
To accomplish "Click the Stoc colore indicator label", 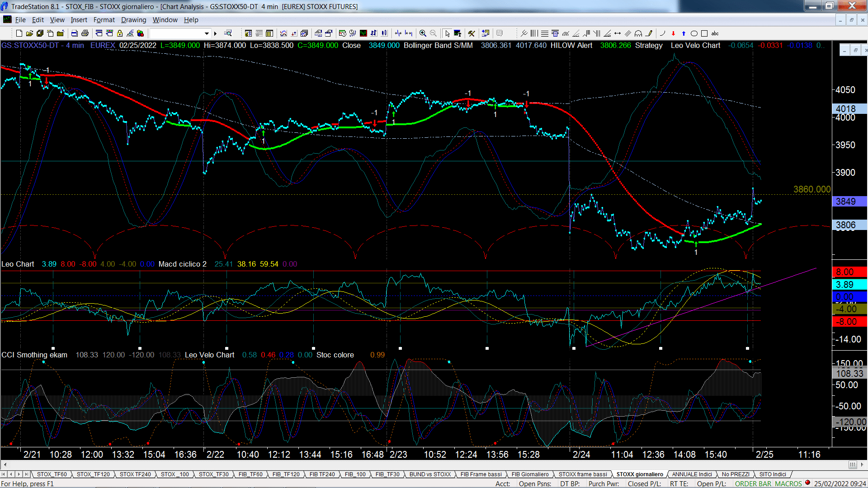I will tap(335, 355).
